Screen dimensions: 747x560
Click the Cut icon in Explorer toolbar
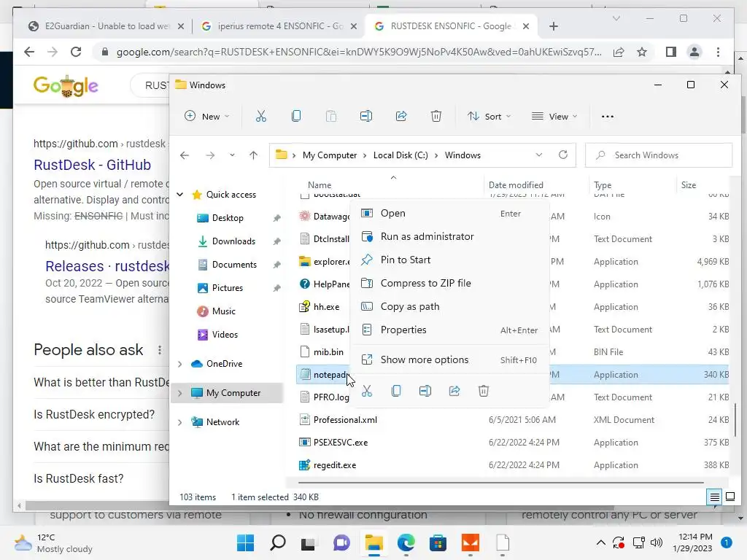point(260,116)
